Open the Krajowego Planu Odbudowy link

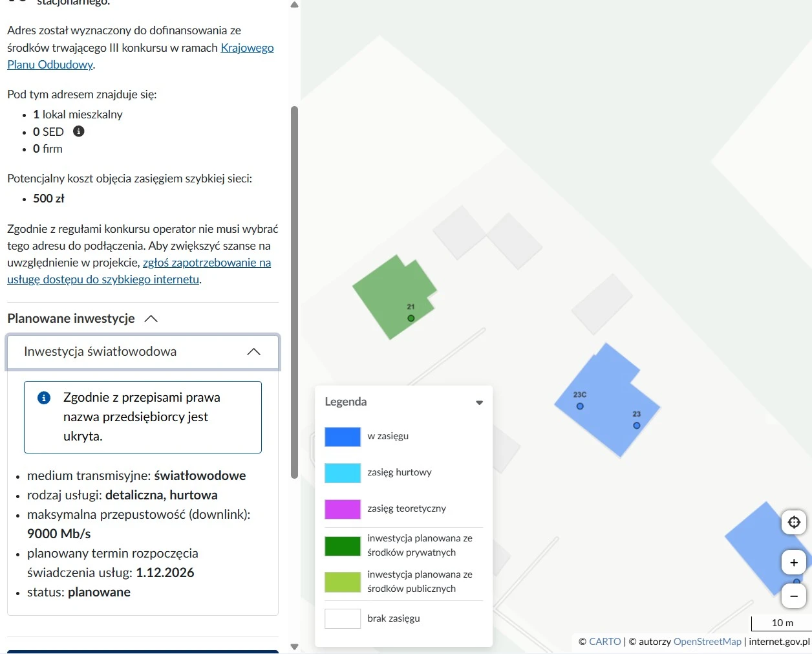[x=247, y=48]
